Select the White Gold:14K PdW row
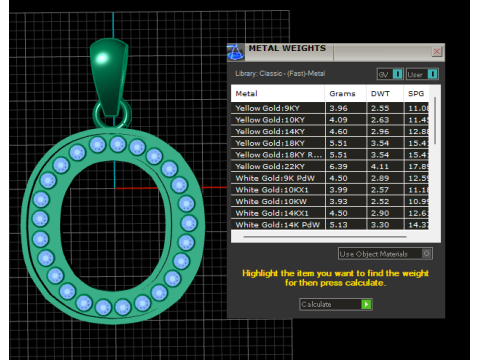Image resolution: width=480 pixels, height=360 pixels. 330,224
